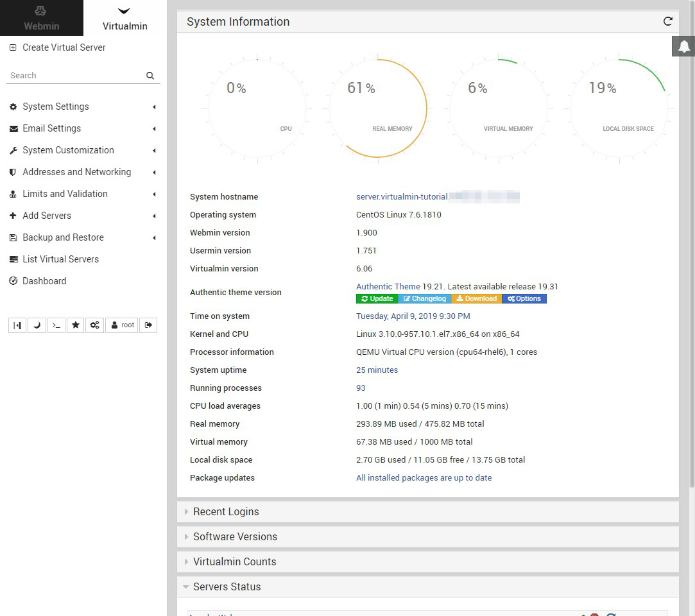The image size is (695, 616).
Task: Expand the Software Versions section
Action: pyautogui.click(x=428, y=536)
